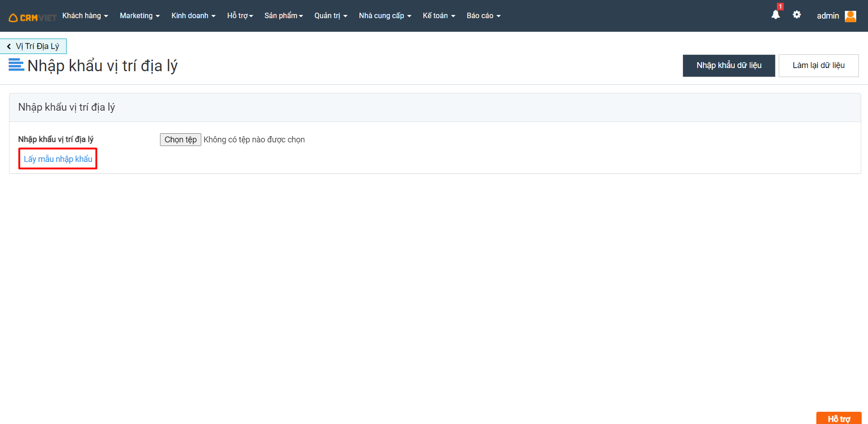Click the hamburger list icon beside page title
The width and height of the screenshot is (868, 424).
[16, 65]
